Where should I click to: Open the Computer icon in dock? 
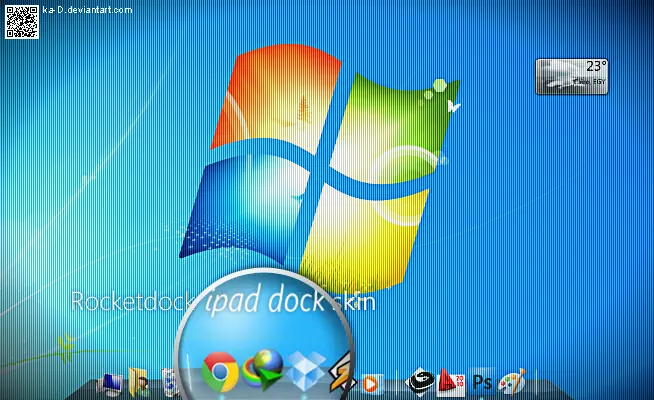[110, 384]
